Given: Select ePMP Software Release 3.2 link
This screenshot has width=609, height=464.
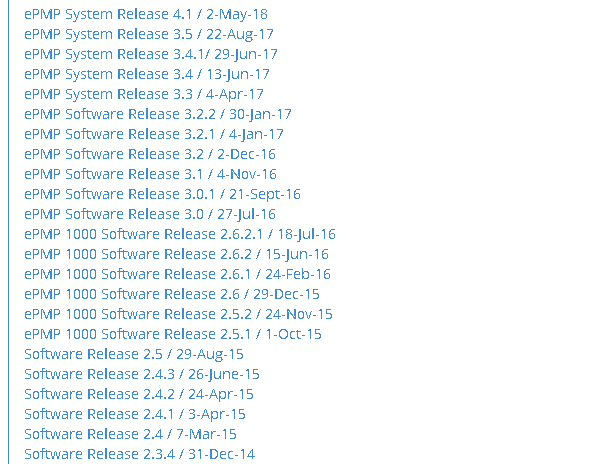Looking at the screenshot, I should pyautogui.click(x=150, y=154).
